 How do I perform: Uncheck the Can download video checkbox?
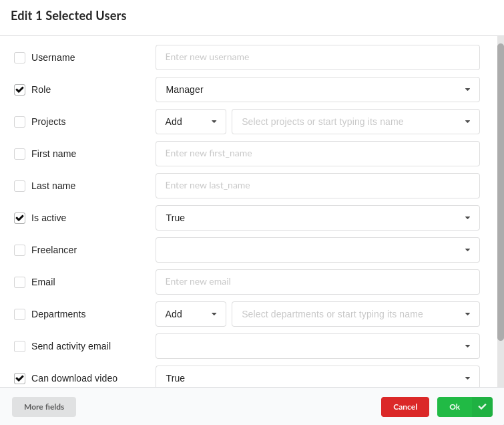coord(20,378)
